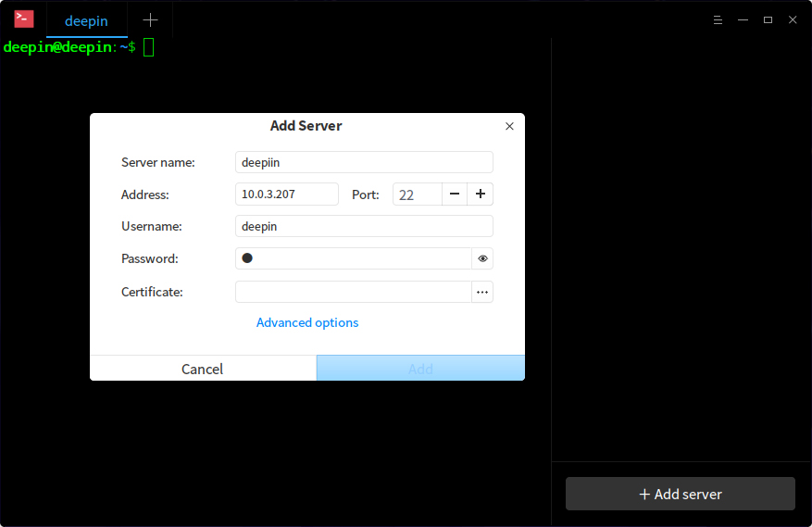The height and width of the screenshot is (527, 812).
Task: Focus the Password field
Action: click(x=353, y=258)
